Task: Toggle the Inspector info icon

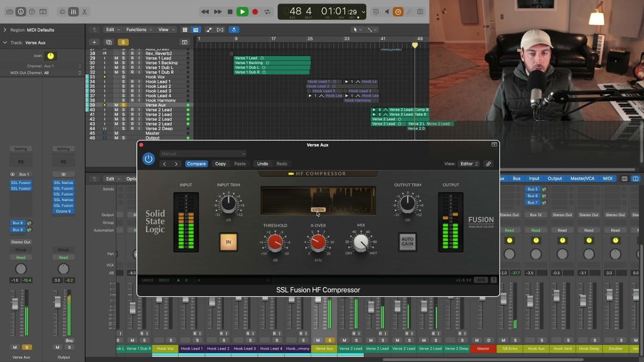Action: pyautogui.click(x=21, y=11)
